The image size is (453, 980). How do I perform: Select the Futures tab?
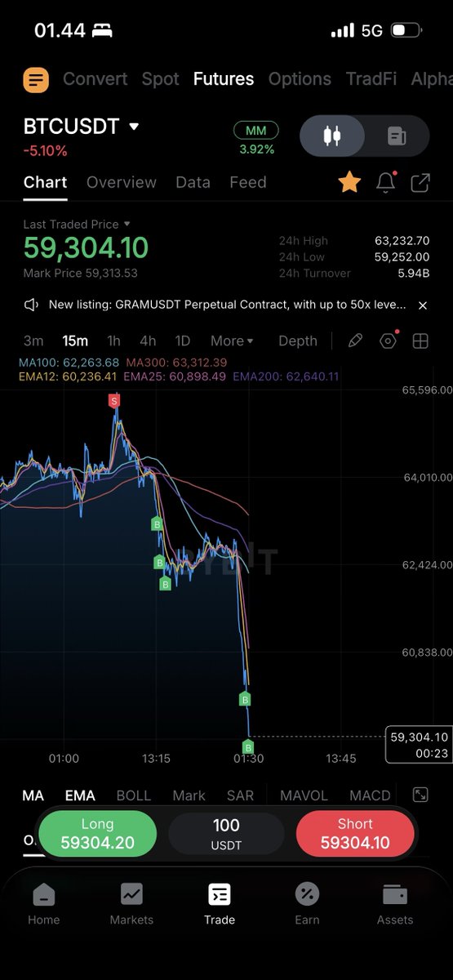coord(224,79)
